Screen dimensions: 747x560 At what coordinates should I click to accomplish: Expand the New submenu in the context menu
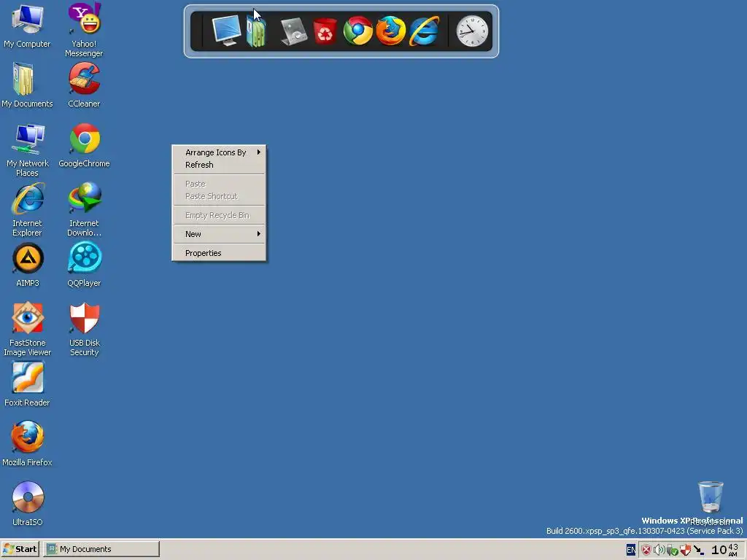pos(219,234)
